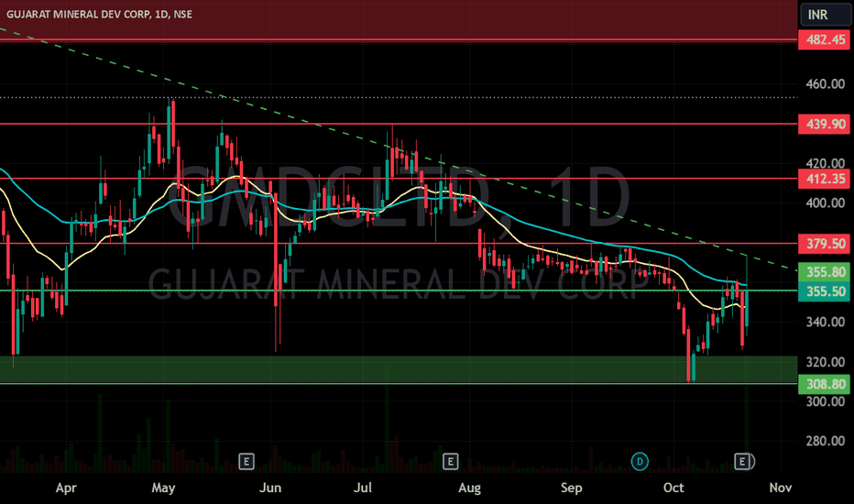The width and height of the screenshot is (854, 504).
Task: Click the May label on time axis
Action: click(x=163, y=488)
